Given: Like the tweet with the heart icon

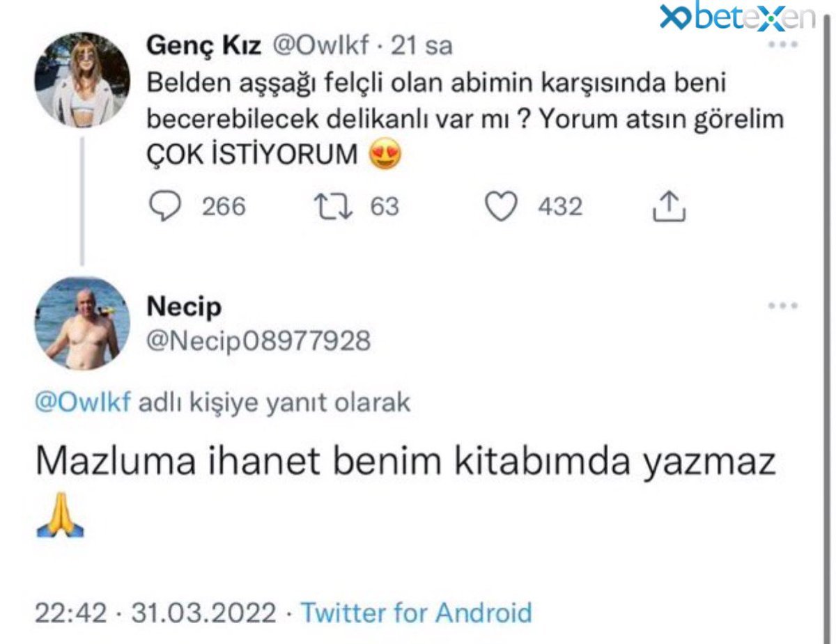Looking at the screenshot, I should (x=501, y=207).
